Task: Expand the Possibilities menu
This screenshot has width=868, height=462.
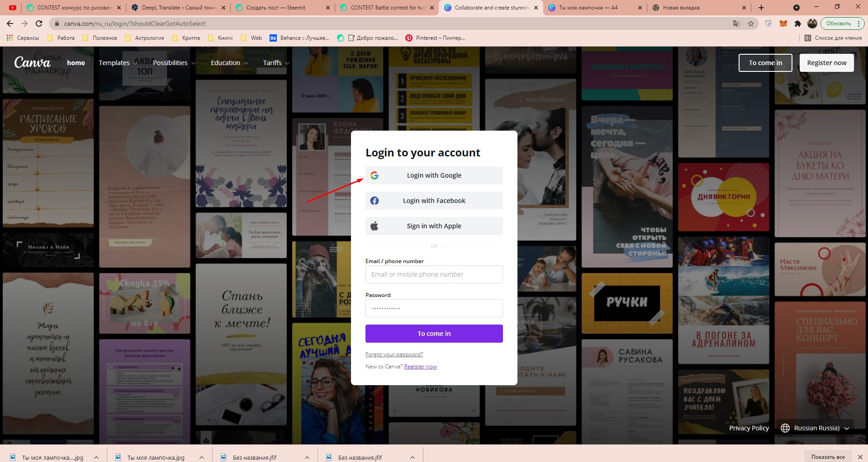Action: (174, 63)
